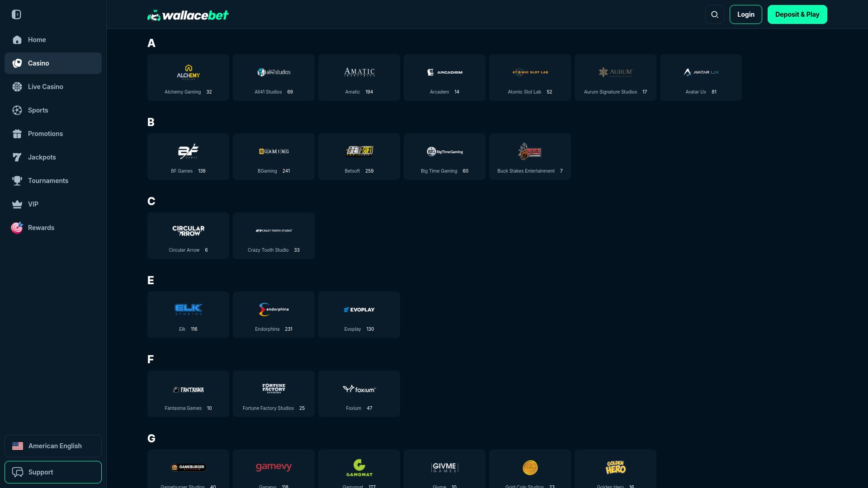Screen dimensions: 868x488
Task: Open the Big Time Gaming provider card
Action: 444,156
